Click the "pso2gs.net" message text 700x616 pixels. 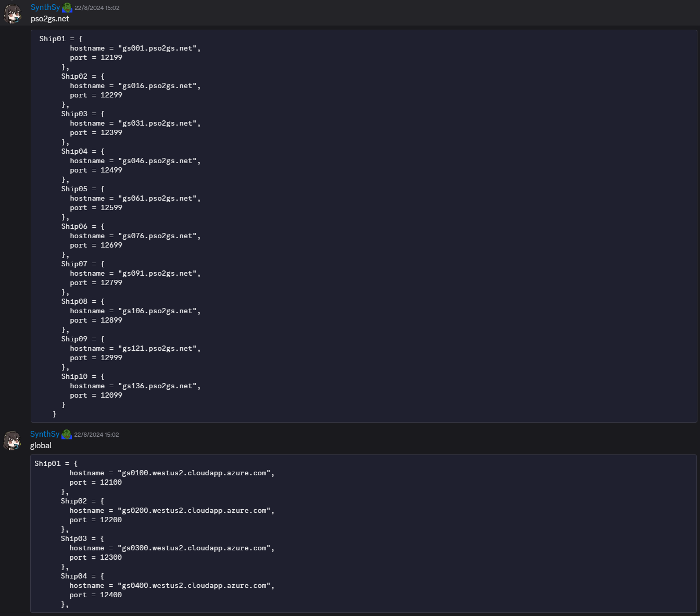coord(50,19)
